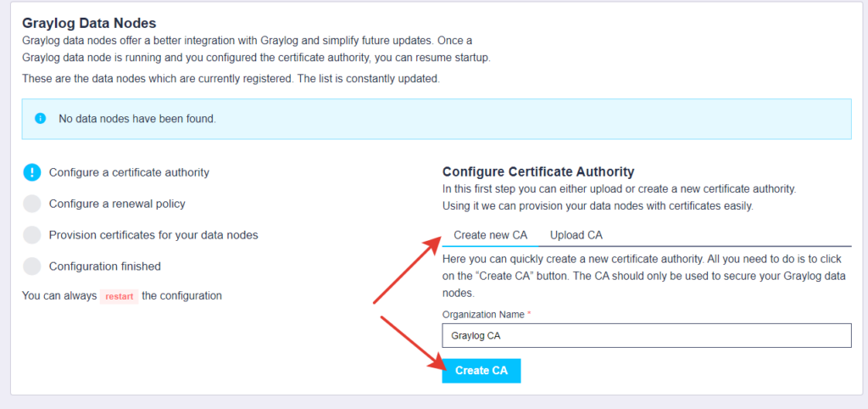Click the exclamation step icon for certificate authority
This screenshot has height=409, width=868.
[32, 172]
